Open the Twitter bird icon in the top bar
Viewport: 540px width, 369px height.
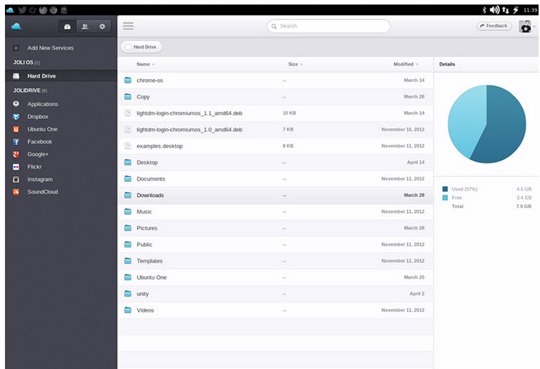pyautogui.click(x=22, y=10)
